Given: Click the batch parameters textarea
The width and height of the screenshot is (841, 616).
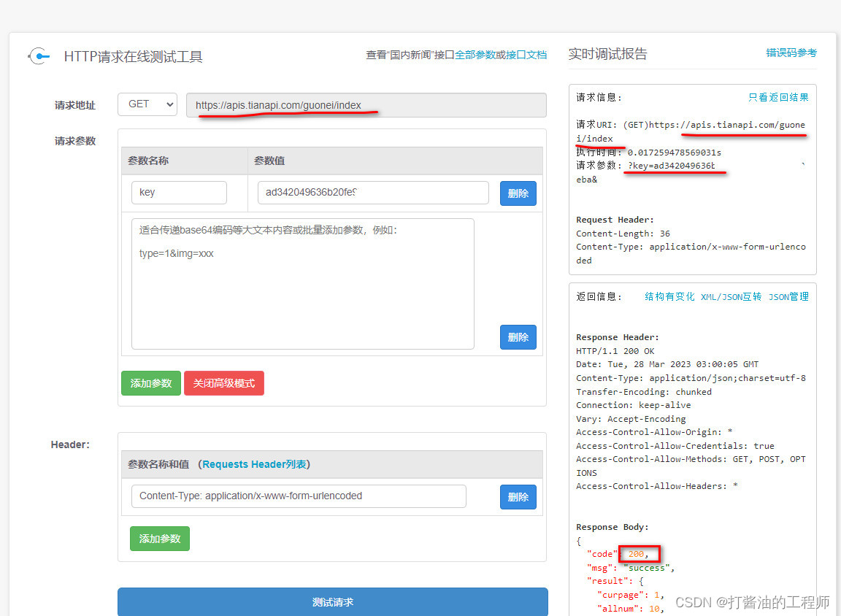Looking at the screenshot, I should point(303,281).
